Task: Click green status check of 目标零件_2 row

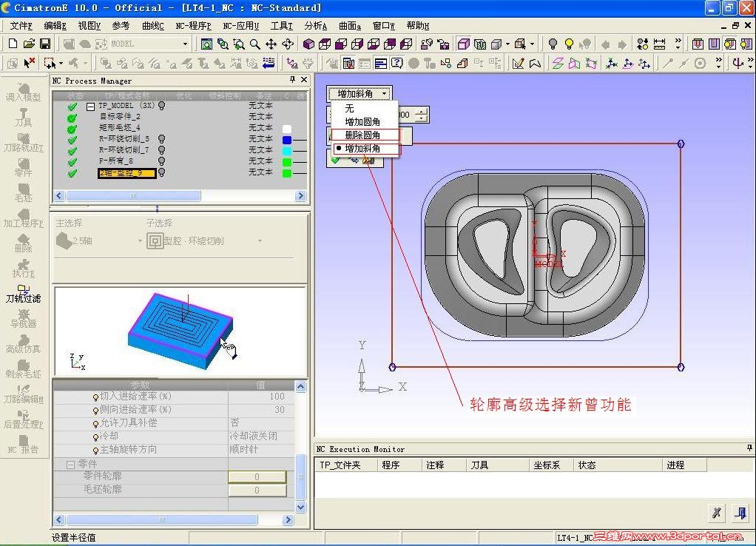Action: 72,118
